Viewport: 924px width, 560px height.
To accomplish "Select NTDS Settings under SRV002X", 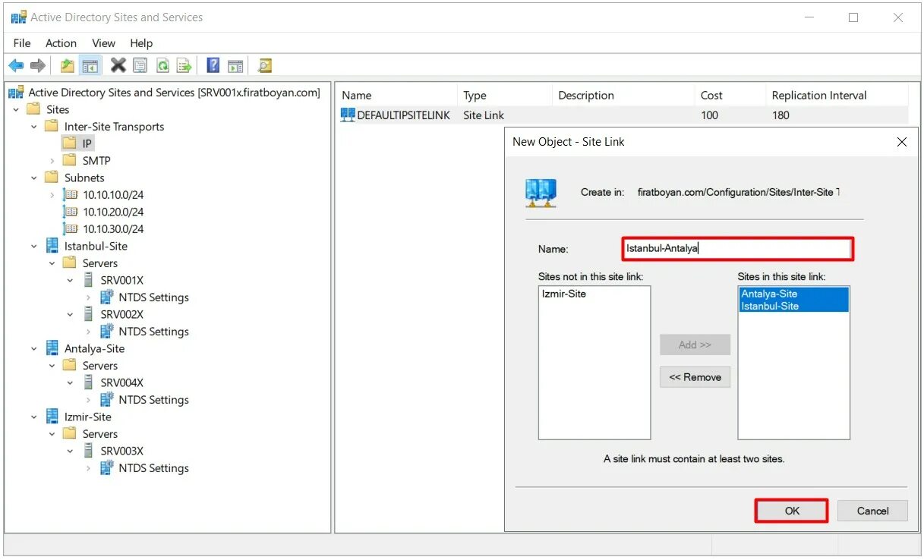I will pyautogui.click(x=153, y=332).
